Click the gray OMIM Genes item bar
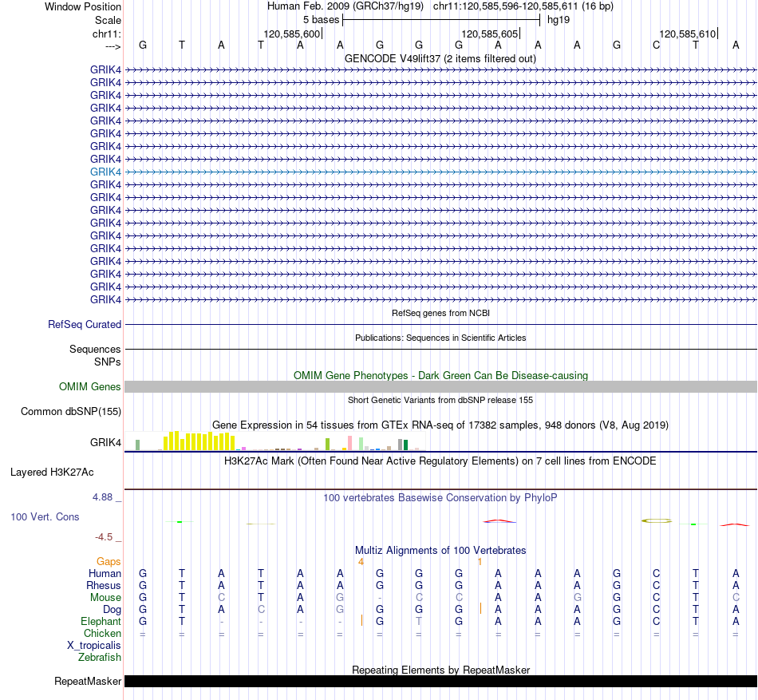Screen dimensions: 758x700 pos(440,387)
